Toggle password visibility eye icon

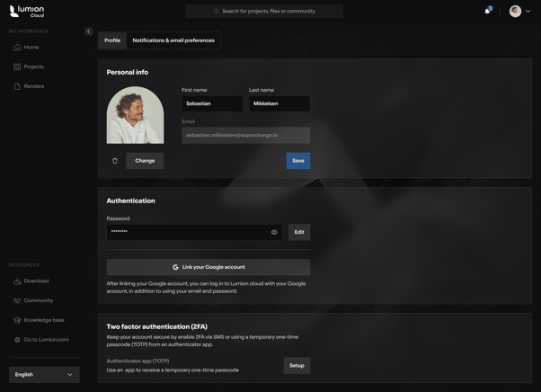[x=274, y=232]
